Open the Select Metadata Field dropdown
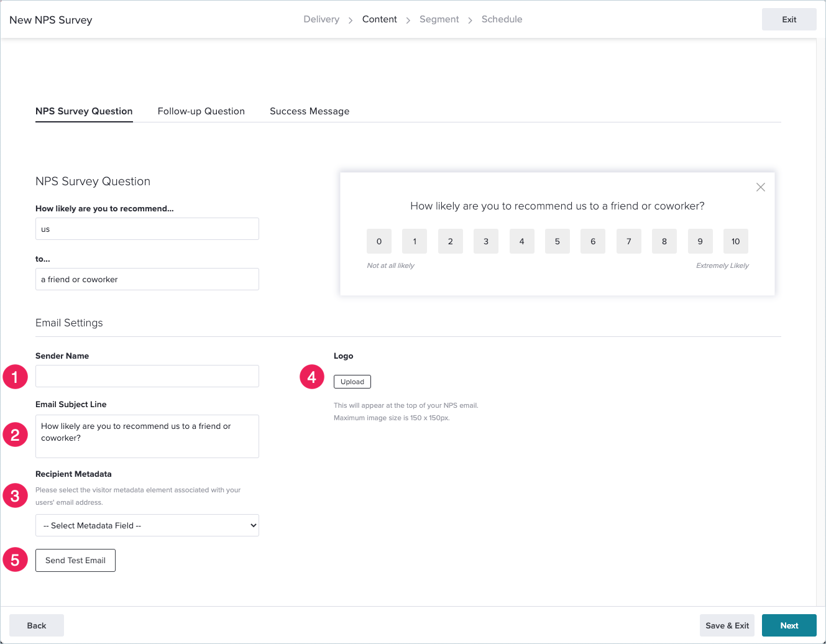The height and width of the screenshot is (644, 826). pyautogui.click(x=147, y=525)
